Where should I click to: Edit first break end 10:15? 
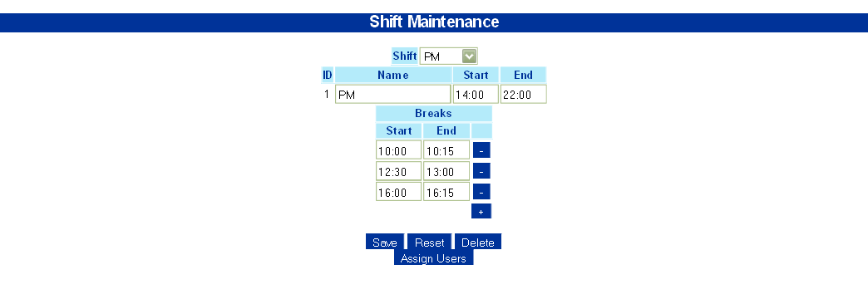[446, 150]
